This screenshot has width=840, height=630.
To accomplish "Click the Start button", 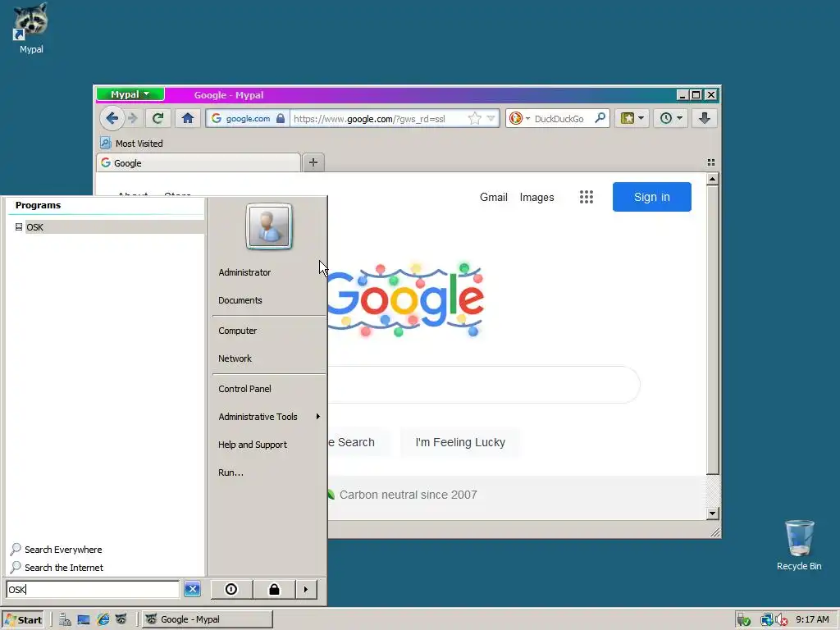I will point(23,619).
